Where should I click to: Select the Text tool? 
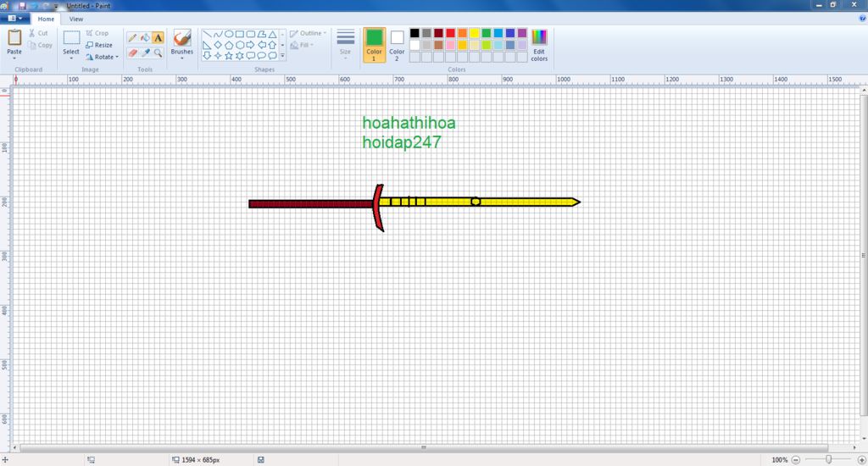pos(159,37)
